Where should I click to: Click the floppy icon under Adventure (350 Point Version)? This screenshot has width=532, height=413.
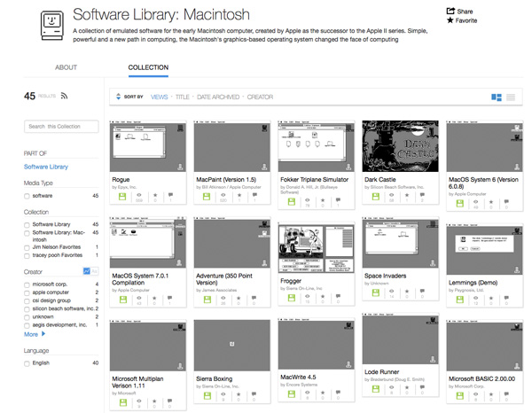click(207, 300)
